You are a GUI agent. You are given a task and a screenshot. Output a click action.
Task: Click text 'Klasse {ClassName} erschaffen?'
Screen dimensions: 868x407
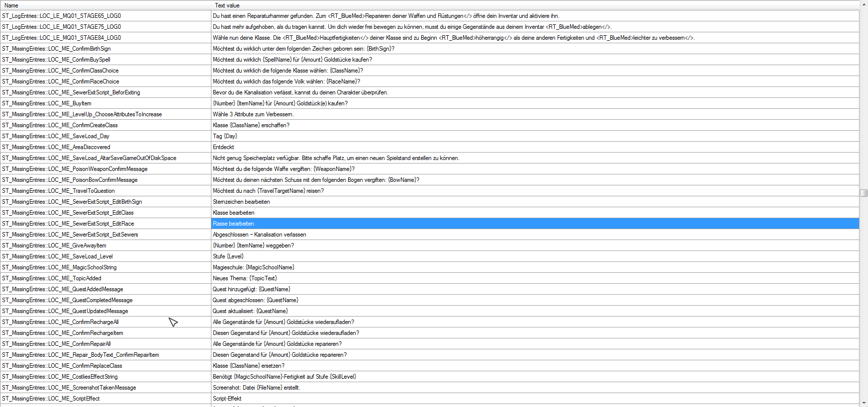(251, 125)
